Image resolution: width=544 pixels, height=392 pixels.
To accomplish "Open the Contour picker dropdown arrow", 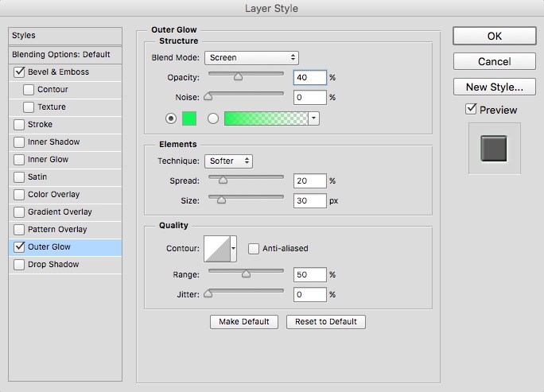I will point(233,249).
